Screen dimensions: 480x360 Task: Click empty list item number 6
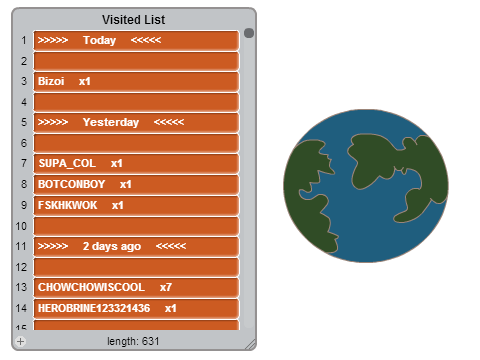click(x=136, y=143)
